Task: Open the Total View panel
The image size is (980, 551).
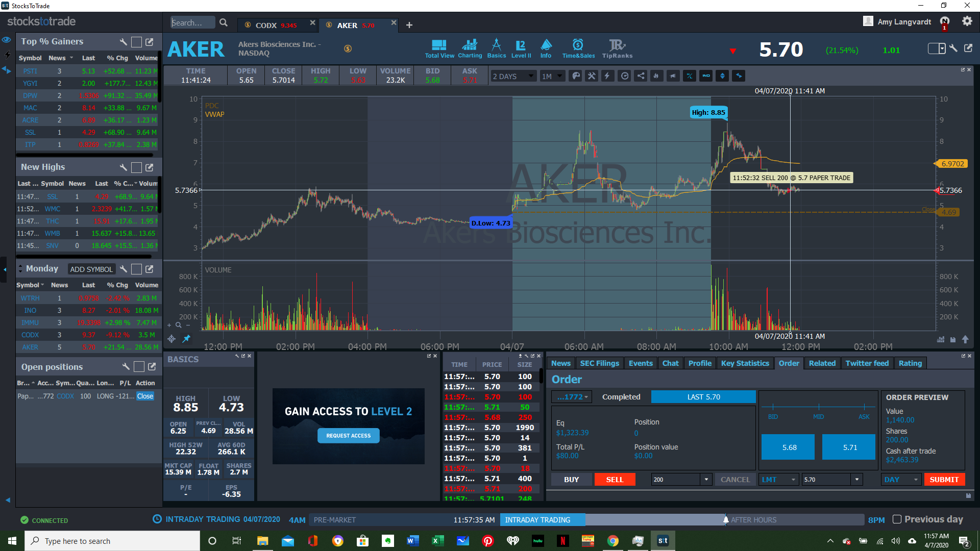Action: coord(439,48)
